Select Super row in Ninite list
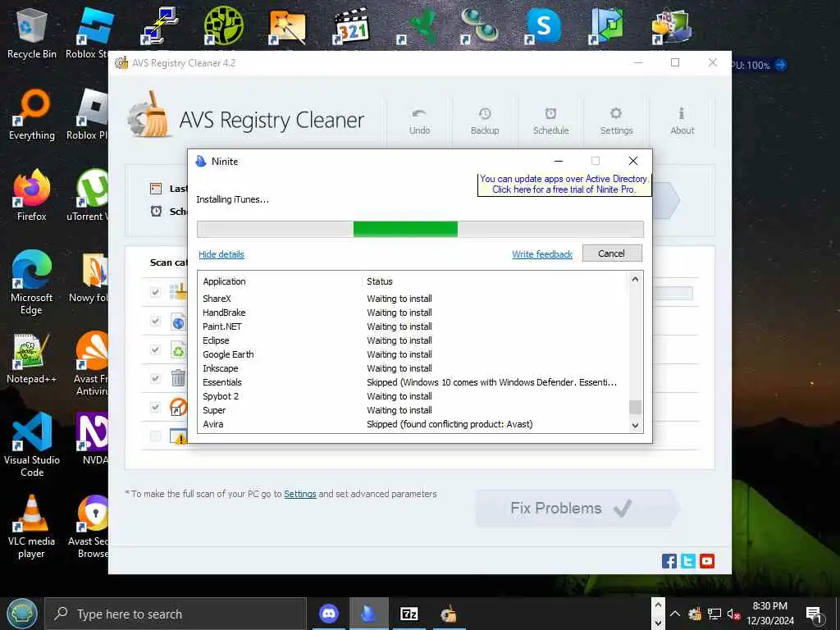Viewport: 840px width, 630px height. point(413,410)
